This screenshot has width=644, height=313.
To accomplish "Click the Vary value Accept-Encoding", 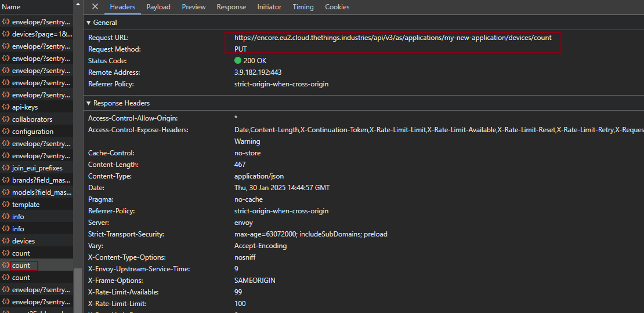I will [x=261, y=246].
